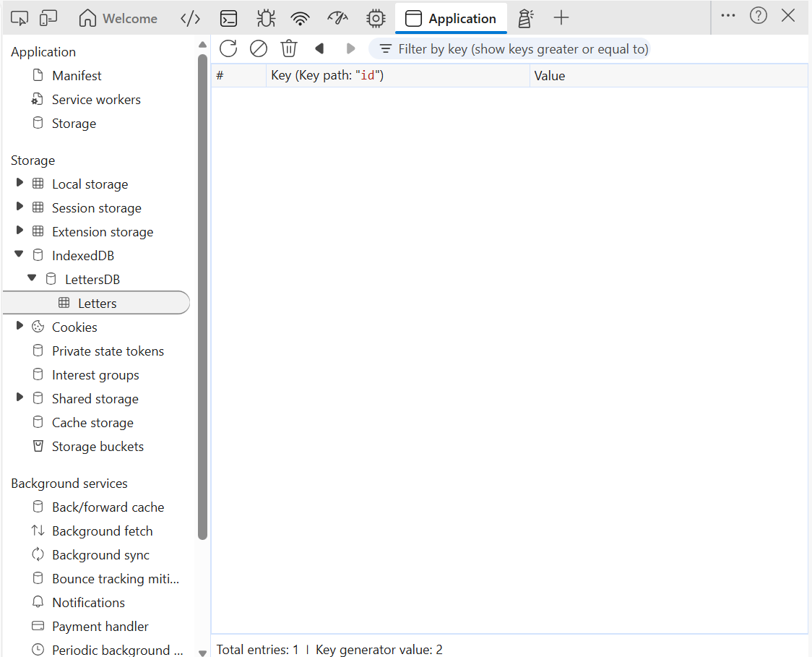Image resolution: width=812 pixels, height=657 pixels.
Task: Expand the Local storage tree node
Action: pyautogui.click(x=20, y=182)
